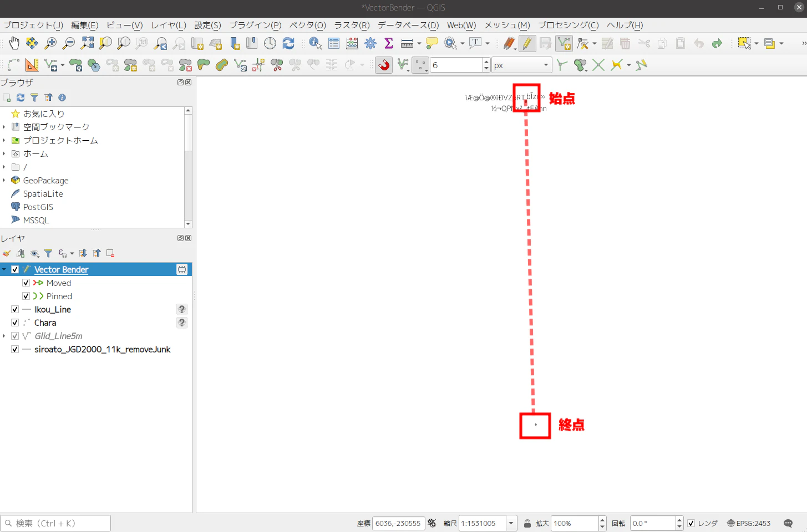Toggle editing with the yellow pencil icon
The image size is (807, 532).
point(527,43)
